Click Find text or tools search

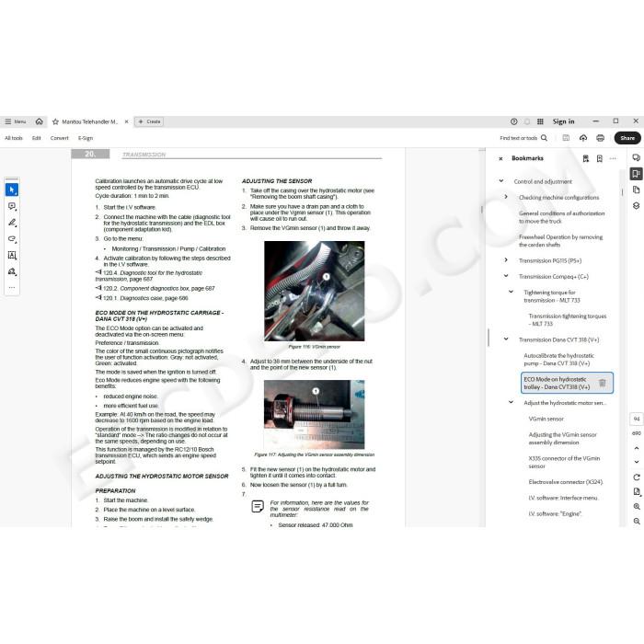(x=523, y=138)
